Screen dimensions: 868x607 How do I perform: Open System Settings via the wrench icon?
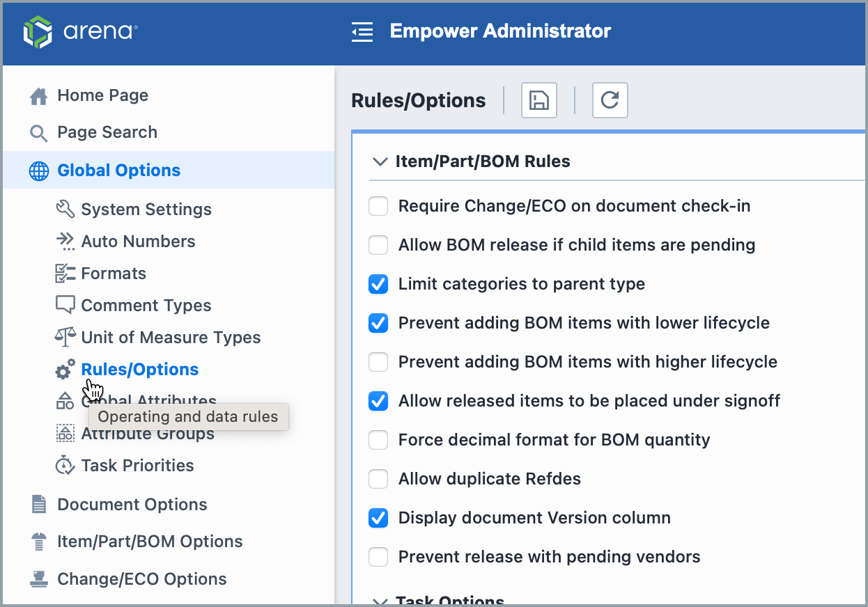tap(64, 209)
